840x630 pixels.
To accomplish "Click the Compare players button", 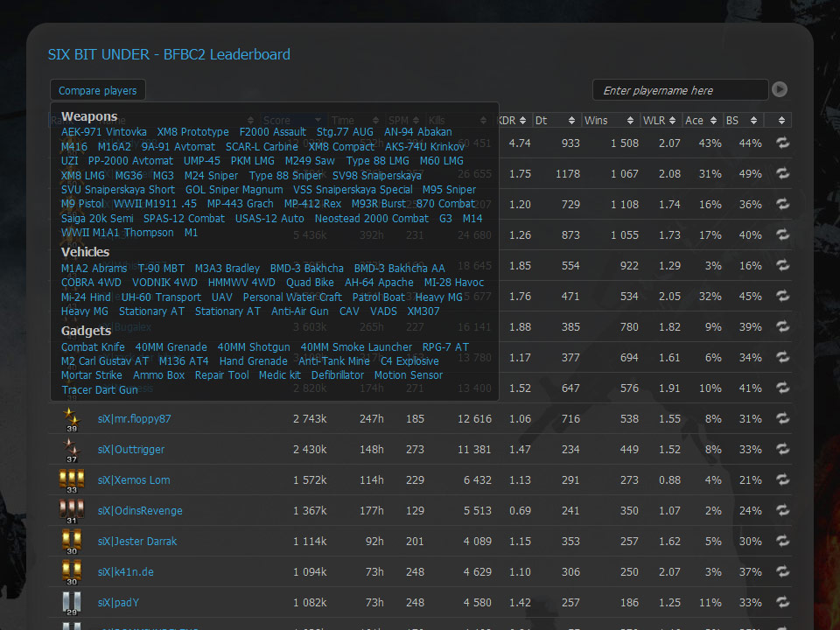I will pos(97,90).
